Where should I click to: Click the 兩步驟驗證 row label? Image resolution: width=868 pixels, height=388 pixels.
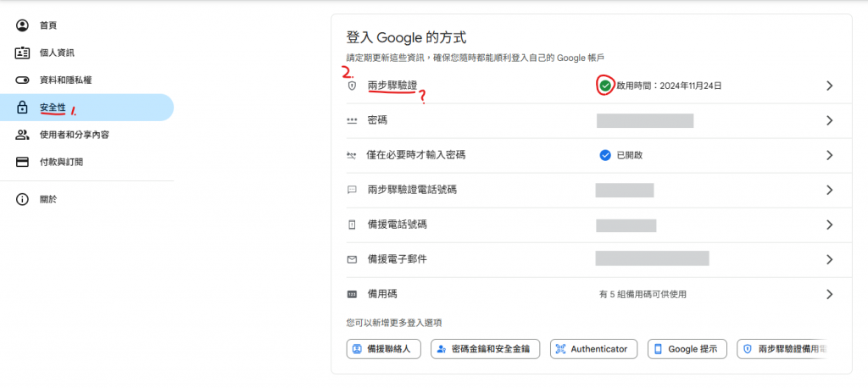click(392, 86)
